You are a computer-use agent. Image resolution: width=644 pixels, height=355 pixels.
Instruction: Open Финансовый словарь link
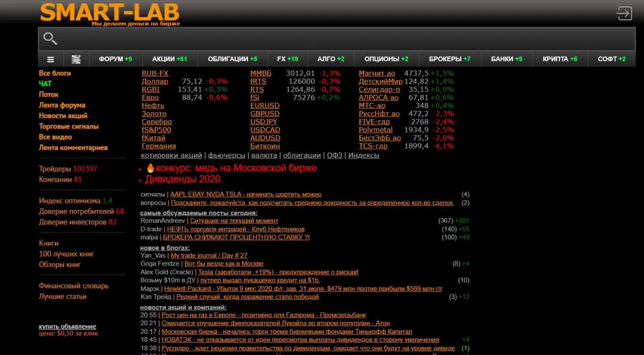(x=74, y=286)
